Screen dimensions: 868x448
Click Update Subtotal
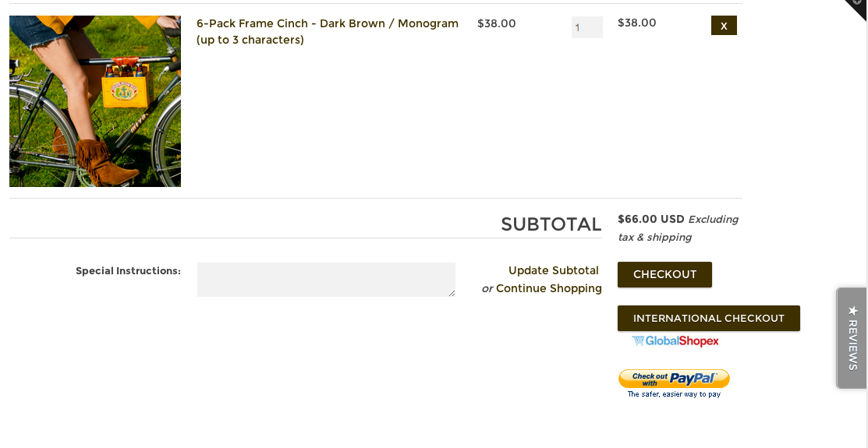click(x=554, y=270)
